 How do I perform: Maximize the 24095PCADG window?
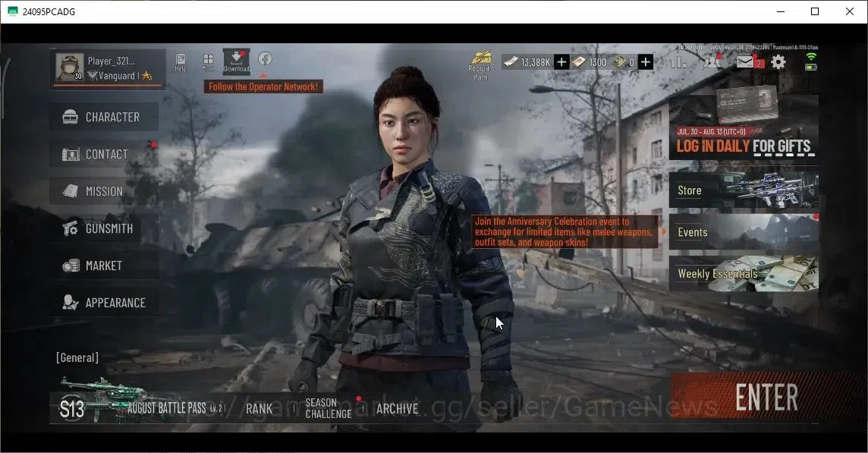pyautogui.click(x=815, y=11)
